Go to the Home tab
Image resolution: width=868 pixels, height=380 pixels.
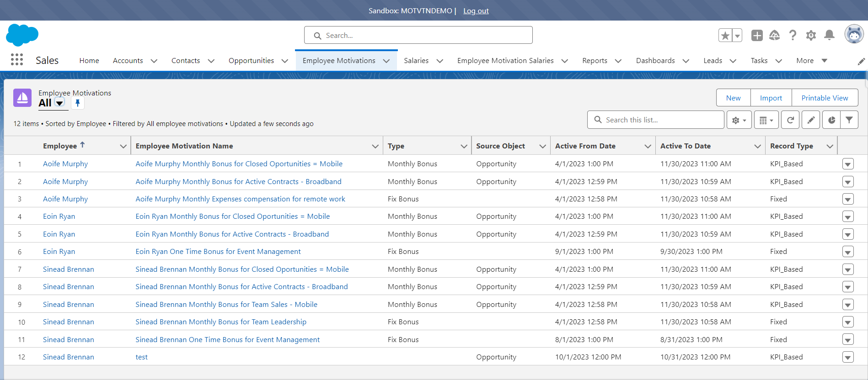pos(89,60)
